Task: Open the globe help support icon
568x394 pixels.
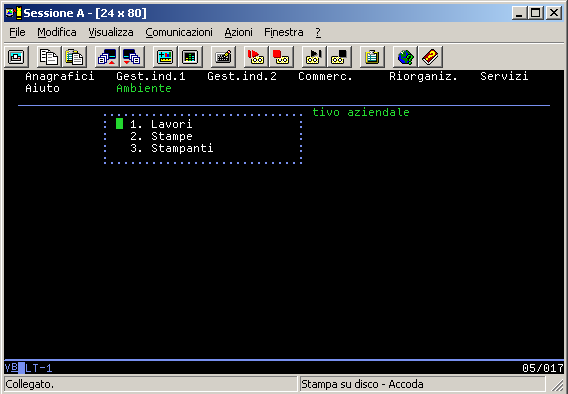Action: click(x=405, y=57)
